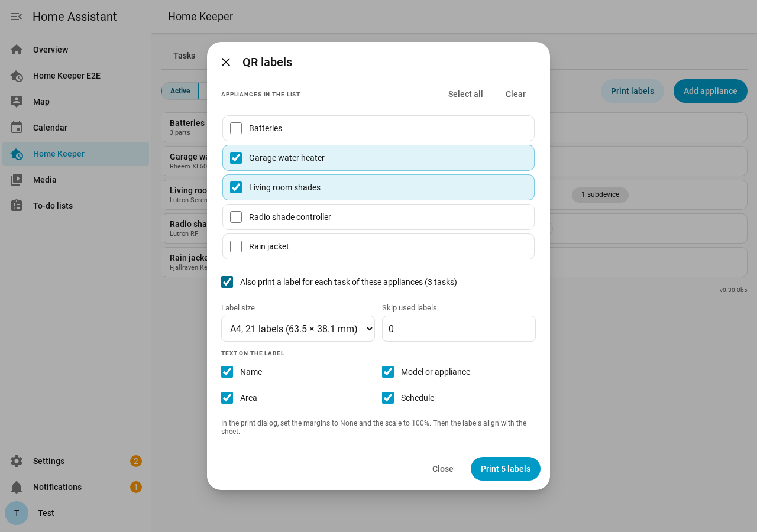757x532 pixels.
Task: Open the Media sidebar icon
Action: (17, 180)
